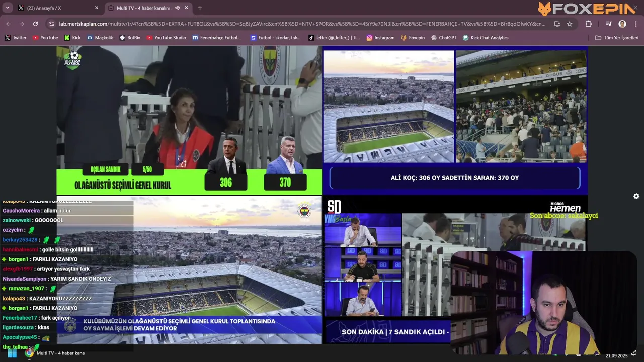Open the Kick Chat Analytics bookmark

click(486, 38)
